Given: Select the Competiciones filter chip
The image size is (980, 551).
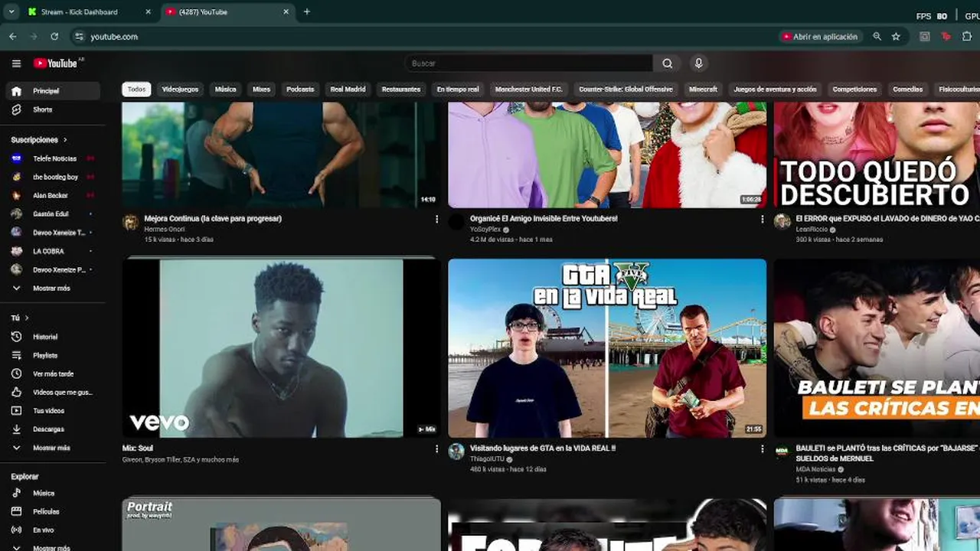Looking at the screenshot, I should tap(854, 90).
